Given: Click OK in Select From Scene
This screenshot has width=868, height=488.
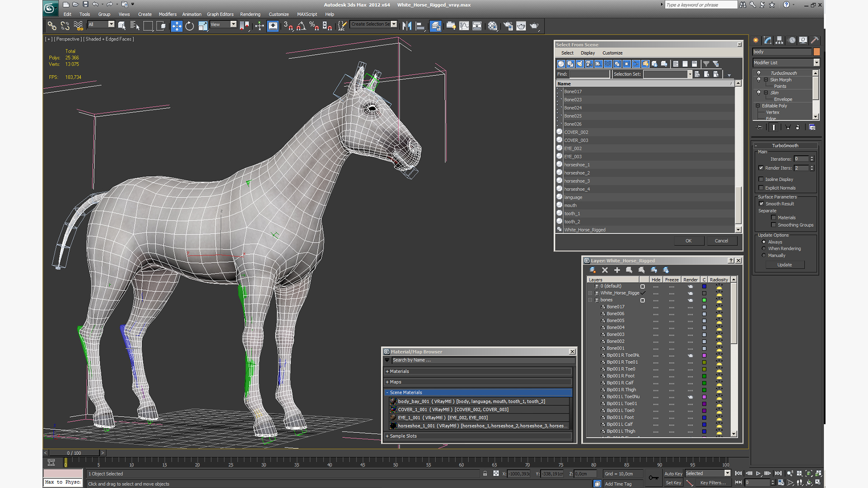Looking at the screenshot, I should (689, 241).
